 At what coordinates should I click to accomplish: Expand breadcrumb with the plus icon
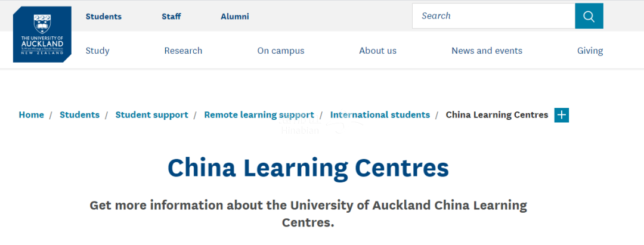tap(561, 115)
